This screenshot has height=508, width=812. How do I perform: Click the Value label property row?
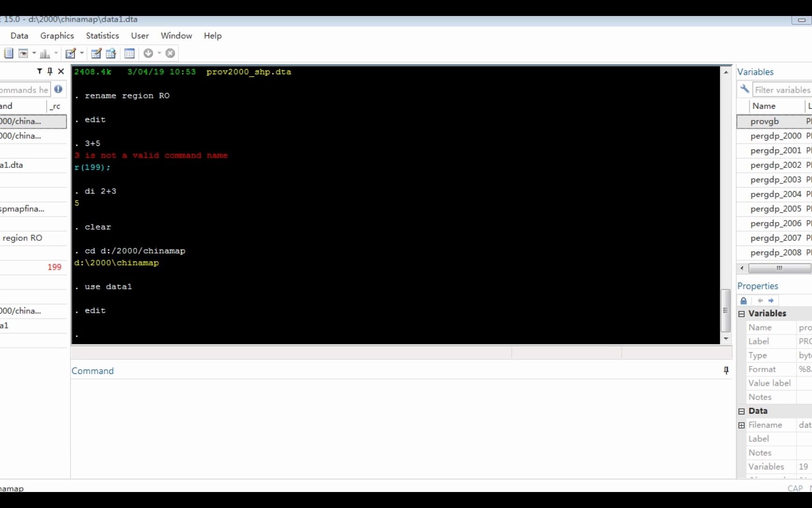[x=779, y=383]
